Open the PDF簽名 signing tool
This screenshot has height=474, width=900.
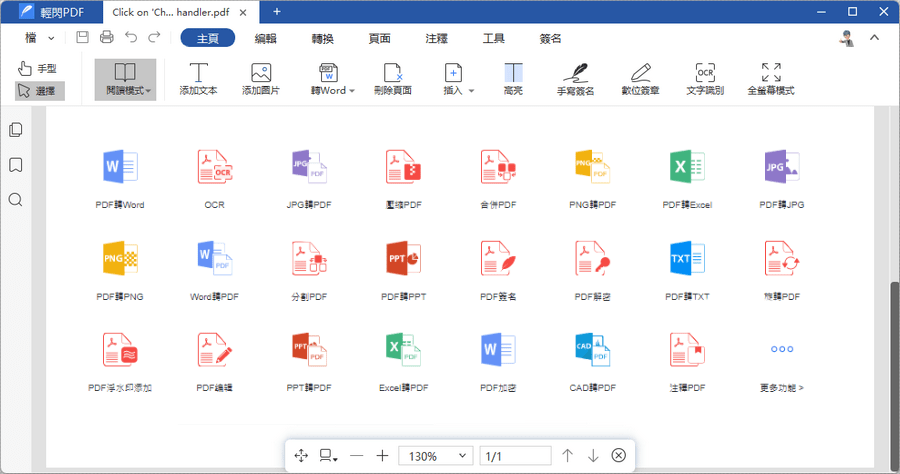498,270
